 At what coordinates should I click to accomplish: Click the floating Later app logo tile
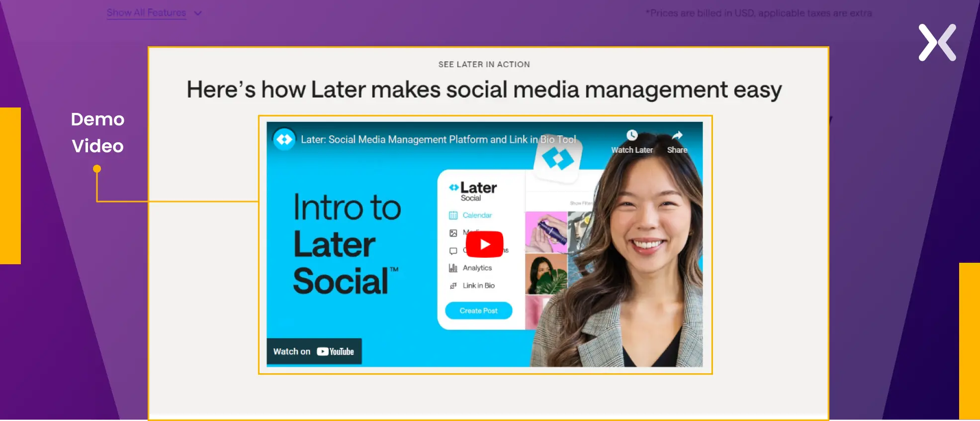point(558,159)
